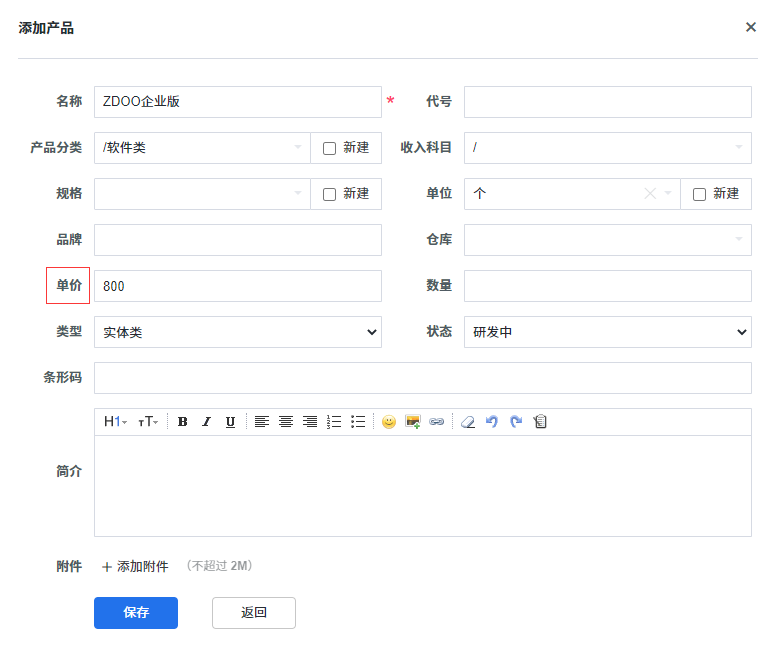Open the emoticon picker

click(389, 422)
